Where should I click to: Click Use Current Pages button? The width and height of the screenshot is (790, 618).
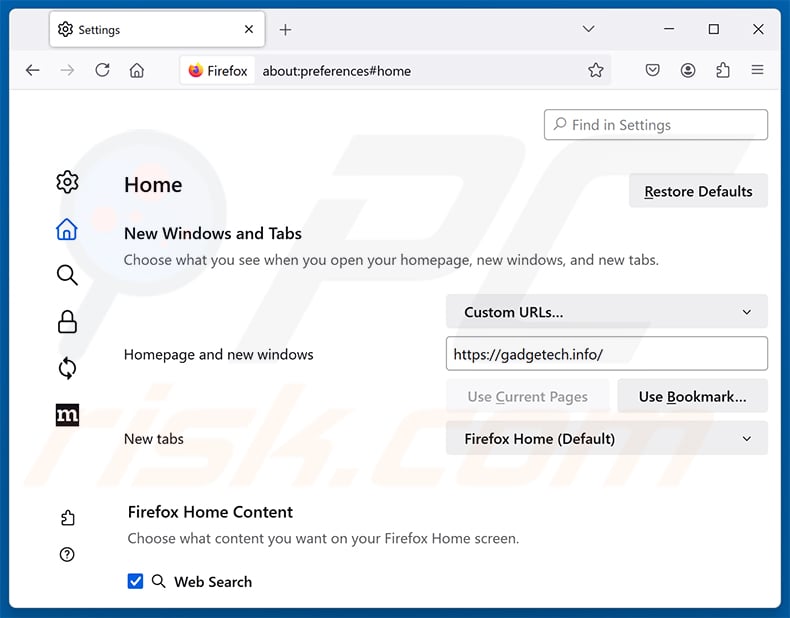(528, 396)
